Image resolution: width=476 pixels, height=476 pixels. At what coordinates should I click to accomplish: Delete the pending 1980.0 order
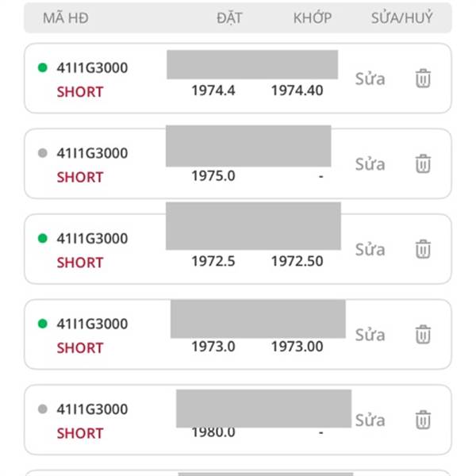pos(423,420)
